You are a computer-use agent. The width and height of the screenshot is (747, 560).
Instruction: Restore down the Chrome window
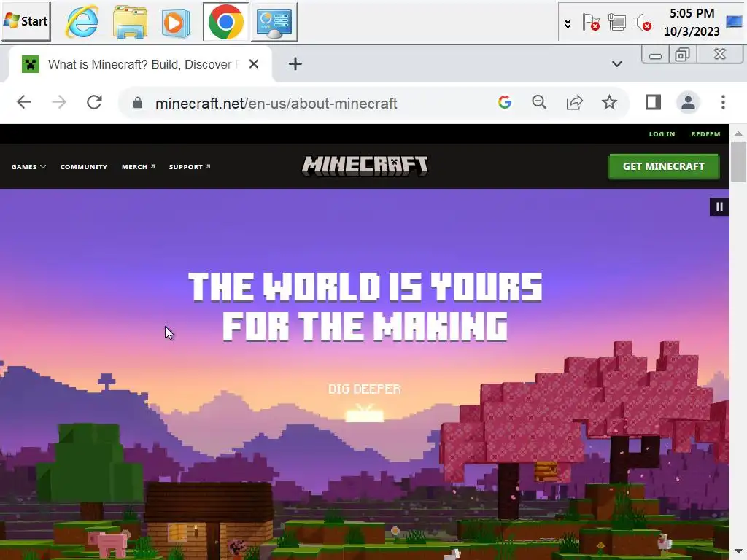point(683,55)
